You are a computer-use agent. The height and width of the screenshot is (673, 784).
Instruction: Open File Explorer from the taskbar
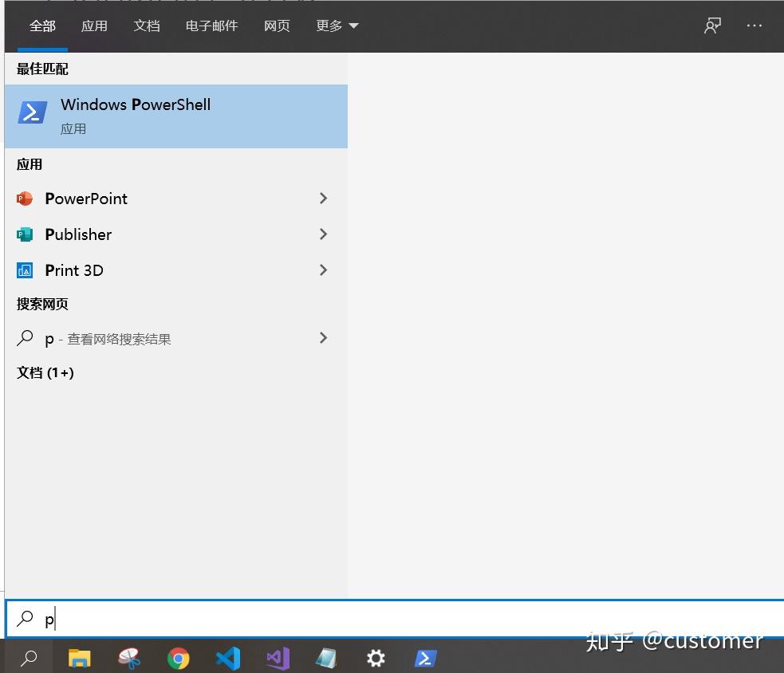pyautogui.click(x=79, y=658)
